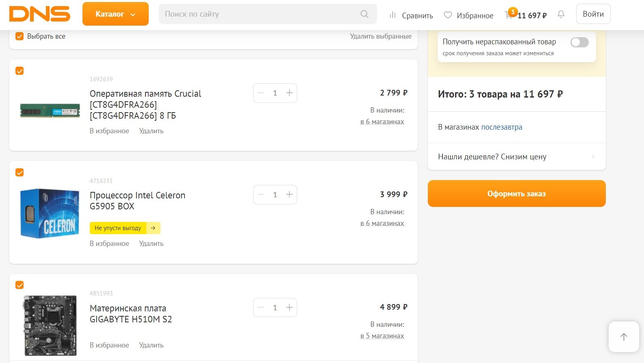Show stores for Crucial: в 6 магазинах
This screenshot has height=363, width=644.
coord(382,122)
